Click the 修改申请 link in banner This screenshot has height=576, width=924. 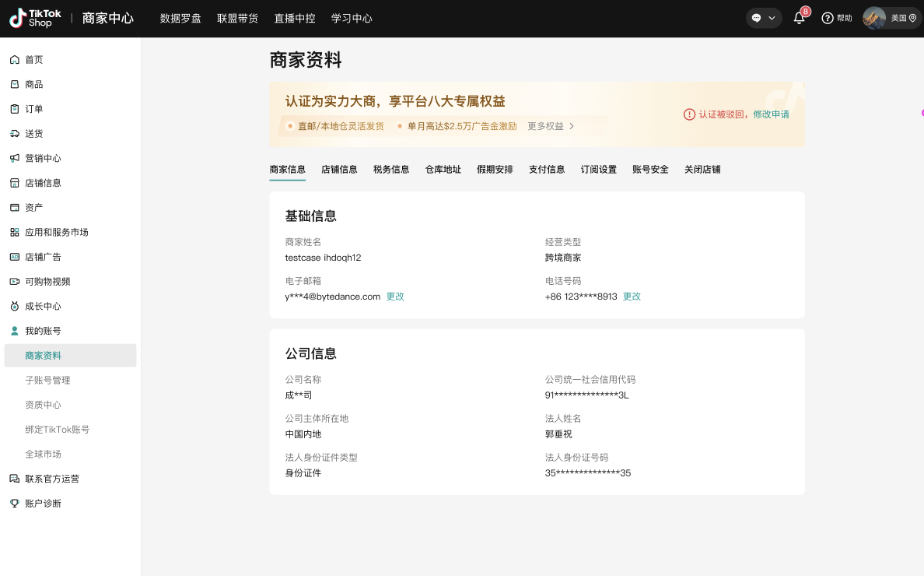[x=771, y=114]
